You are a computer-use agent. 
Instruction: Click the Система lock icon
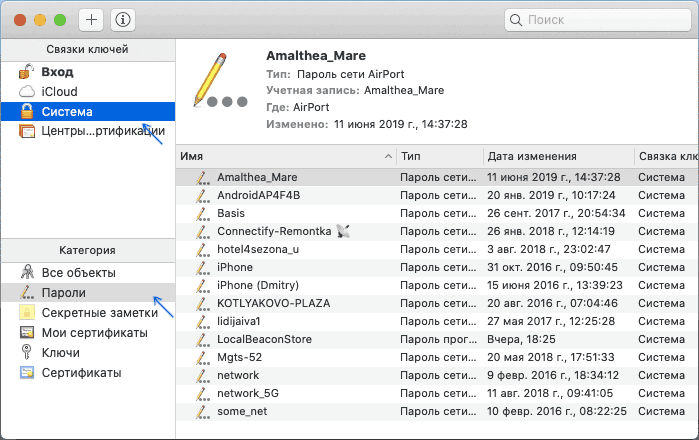pyautogui.click(x=27, y=111)
